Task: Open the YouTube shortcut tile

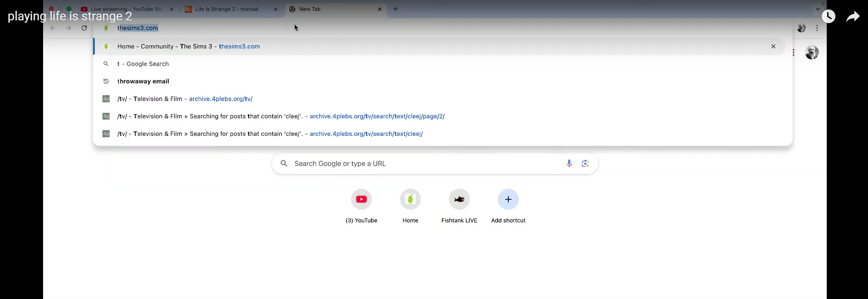Action: 361,199
